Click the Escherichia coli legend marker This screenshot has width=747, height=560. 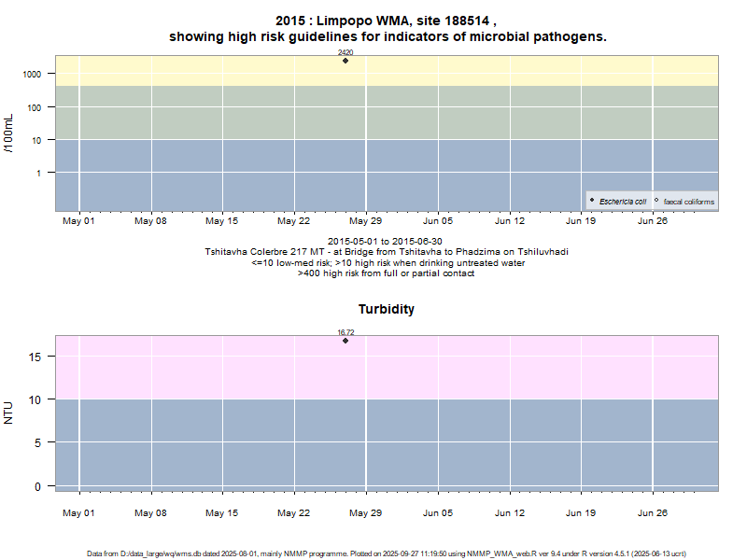coord(592,201)
